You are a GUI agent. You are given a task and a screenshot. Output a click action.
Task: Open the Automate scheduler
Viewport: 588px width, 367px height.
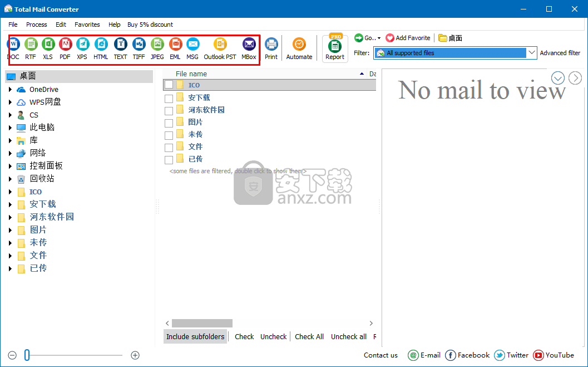click(x=299, y=48)
